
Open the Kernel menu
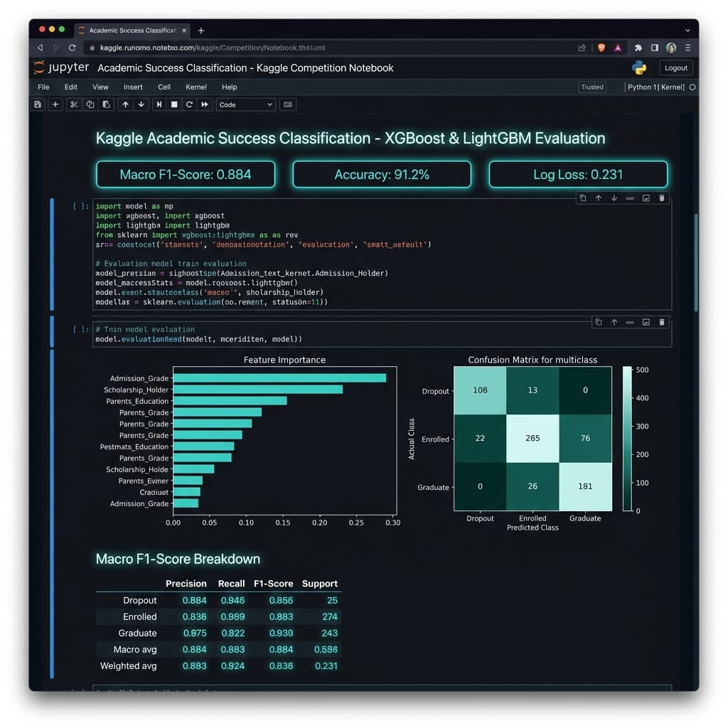click(x=196, y=87)
